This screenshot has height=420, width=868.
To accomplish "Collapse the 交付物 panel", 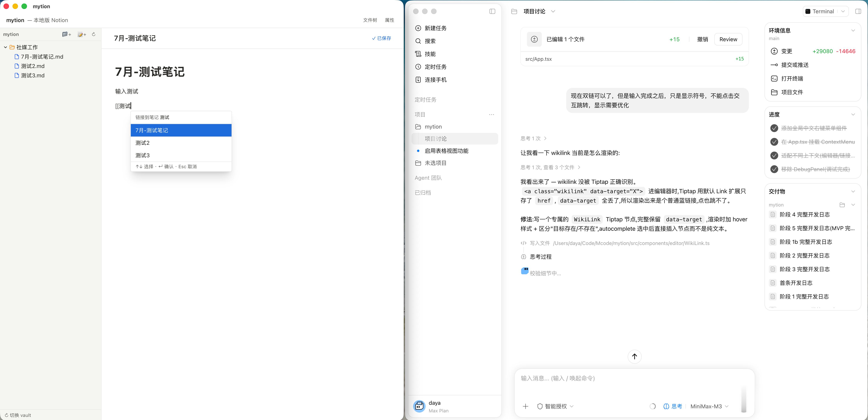I will tap(853, 191).
